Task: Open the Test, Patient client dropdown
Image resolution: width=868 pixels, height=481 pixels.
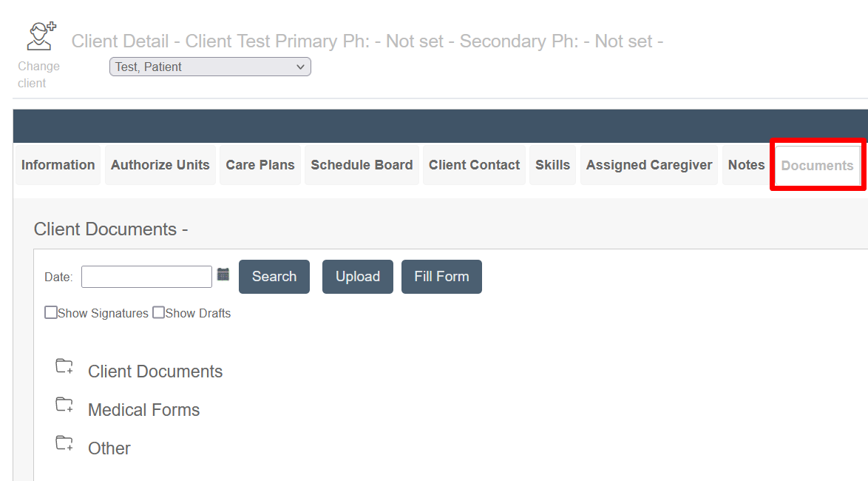Action: coord(211,67)
